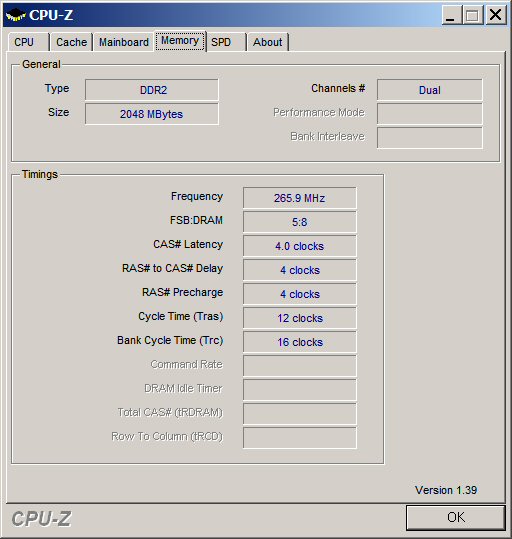Click the empty Row To Column (tRCD) field
Image resolution: width=512 pixels, height=539 pixels.
(x=299, y=438)
